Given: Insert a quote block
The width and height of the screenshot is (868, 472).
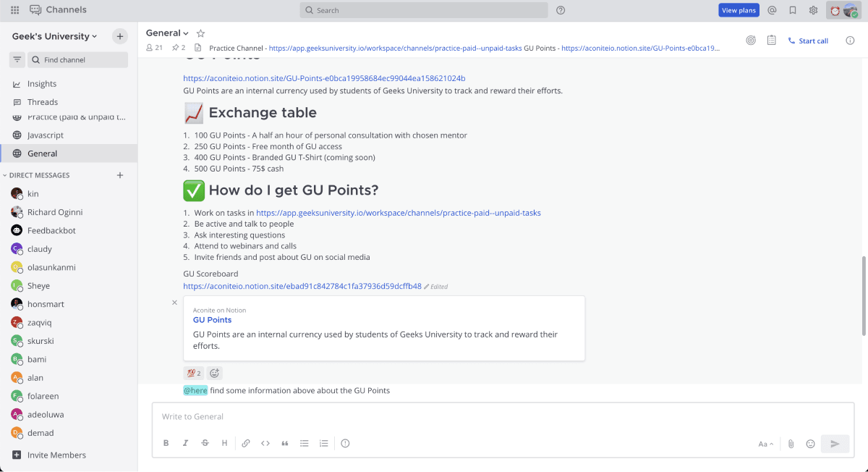Looking at the screenshot, I should 285,443.
